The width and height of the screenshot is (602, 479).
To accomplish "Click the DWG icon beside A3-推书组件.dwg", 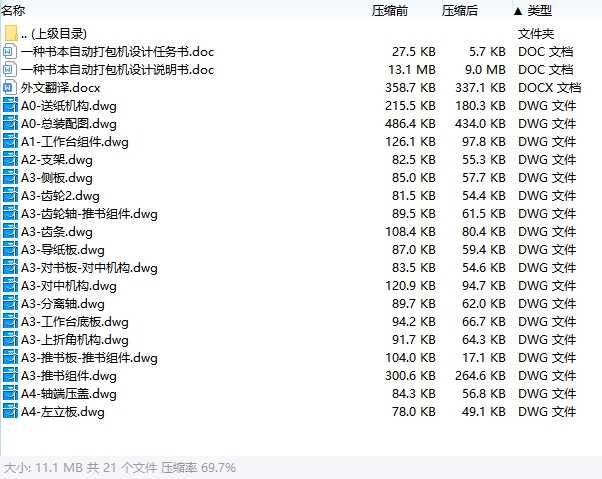I will pos(10,376).
